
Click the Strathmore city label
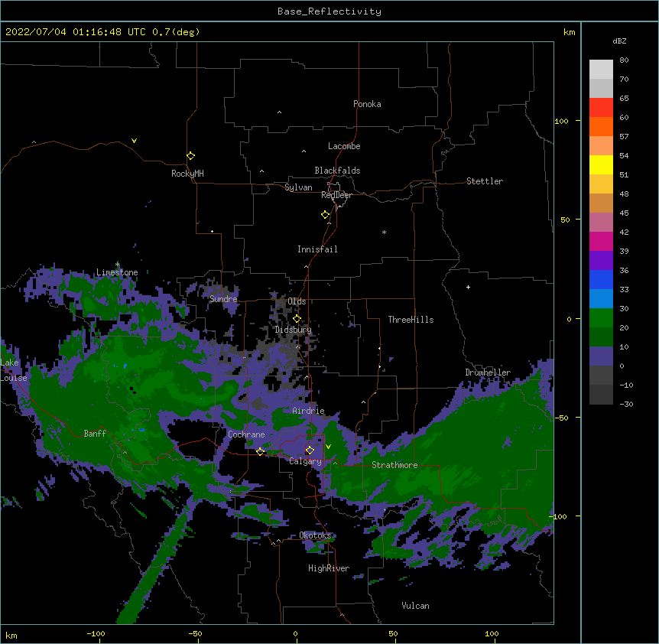tap(394, 465)
